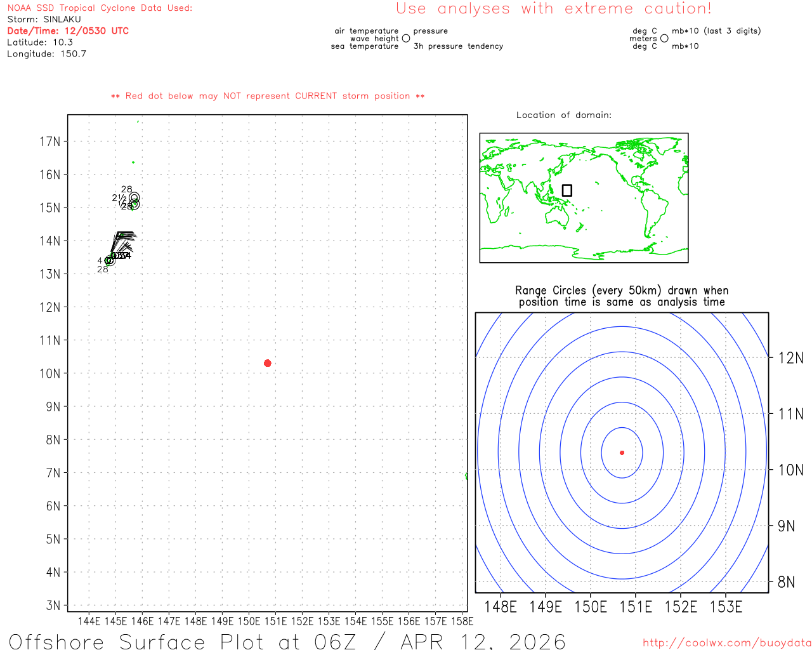Click the black domain rectangle on world map
Image resolution: width=812 pixels, height=650 pixels.
tap(567, 190)
